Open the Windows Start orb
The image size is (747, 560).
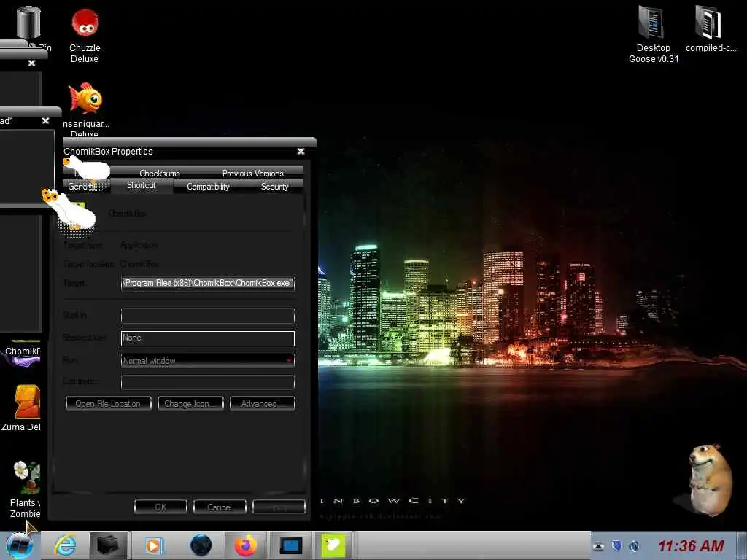point(19,545)
